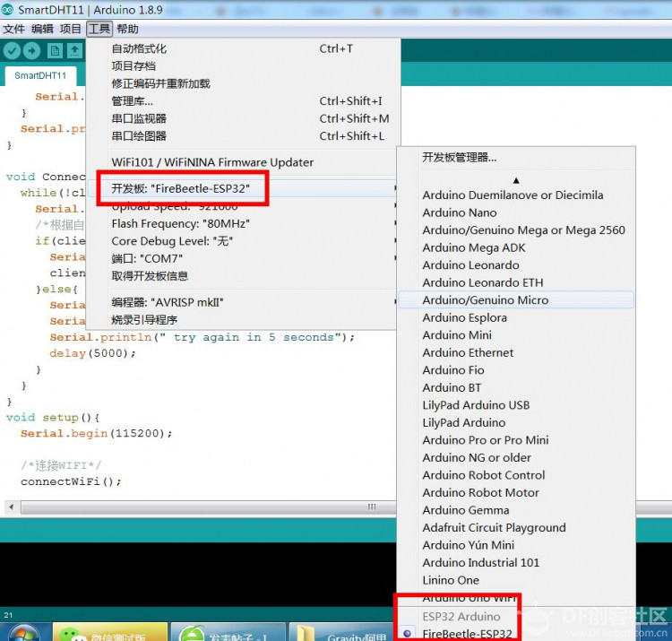
Task: Click the Open sketch toolbar icon
Action: [74, 51]
